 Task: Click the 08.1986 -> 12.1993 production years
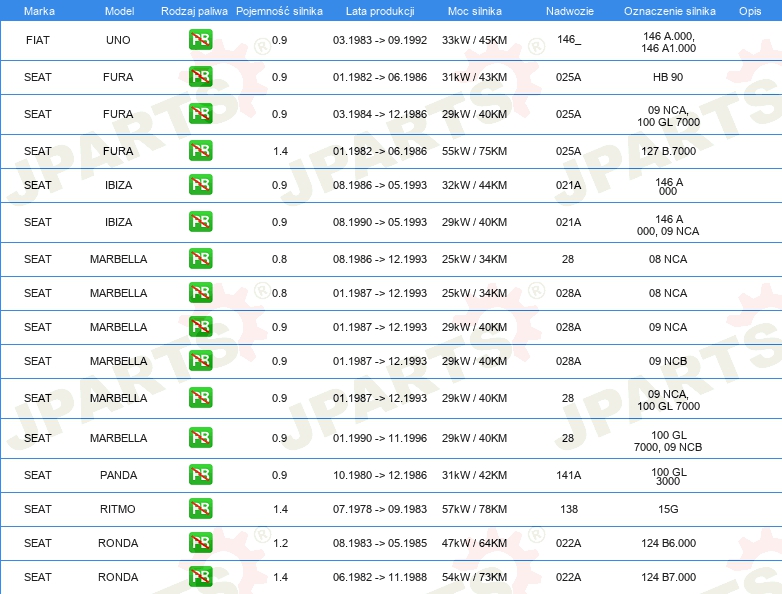tap(380, 259)
